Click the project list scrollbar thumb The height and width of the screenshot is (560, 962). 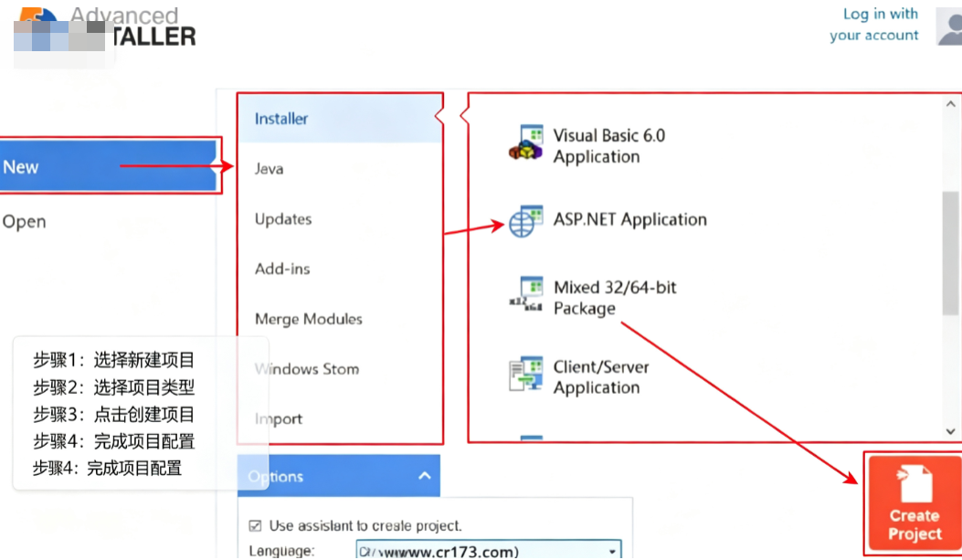point(950,253)
